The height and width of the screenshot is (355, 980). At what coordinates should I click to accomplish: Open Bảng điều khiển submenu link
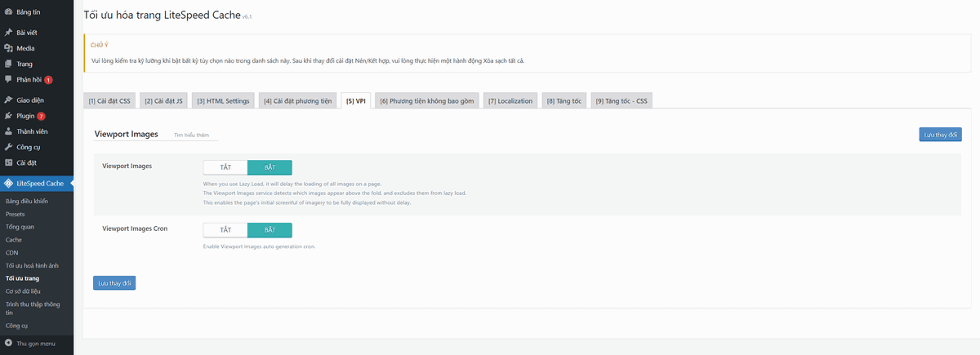pyautogui.click(x=27, y=201)
